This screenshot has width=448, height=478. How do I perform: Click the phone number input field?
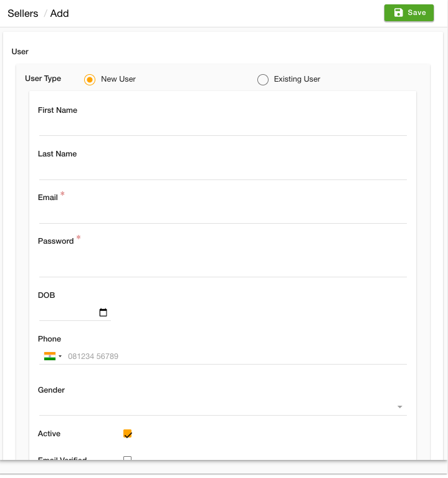pyautogui.click(x=237, y=356)
